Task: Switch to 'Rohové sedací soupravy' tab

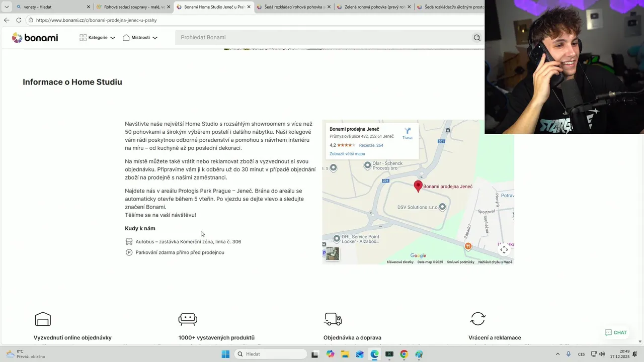Action: pos(133,7)
